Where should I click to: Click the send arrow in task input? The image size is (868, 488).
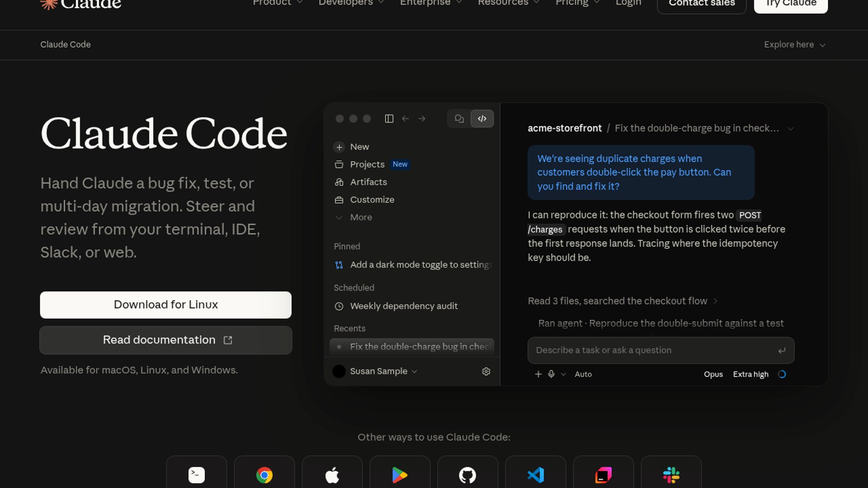(782, 351)
